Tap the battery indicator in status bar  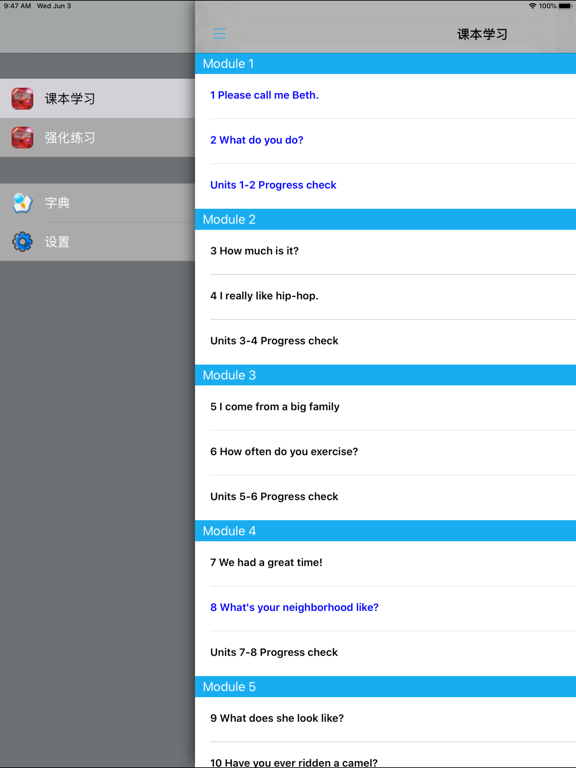point(565,6)
